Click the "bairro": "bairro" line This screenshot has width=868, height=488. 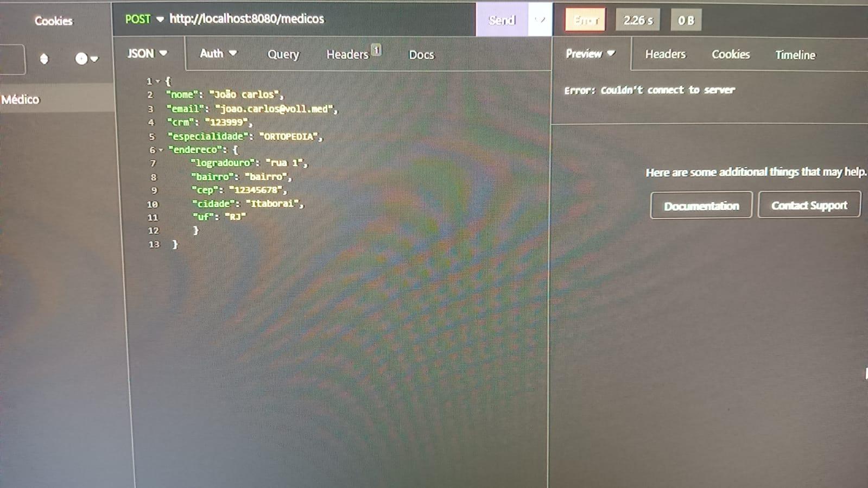[242, 176]
